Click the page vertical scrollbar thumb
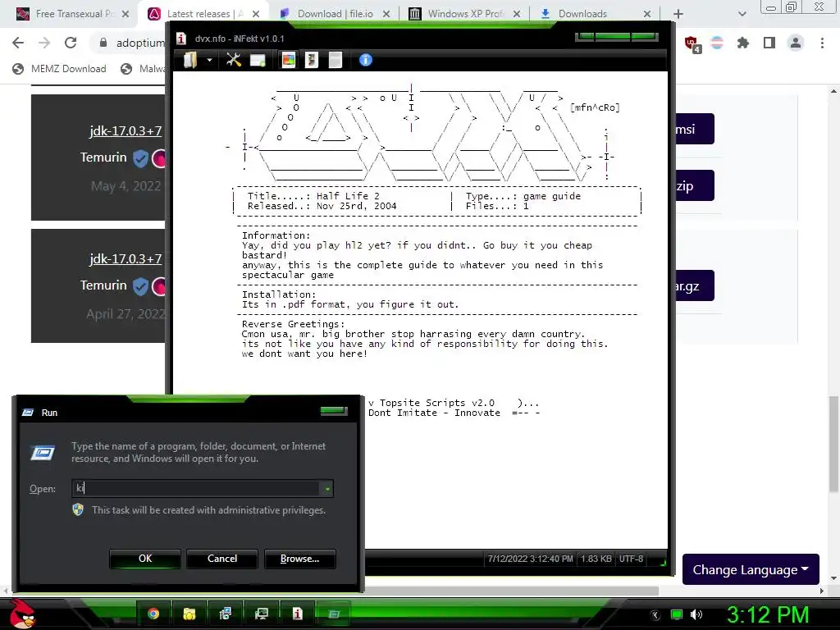840x630 pixels. 833,444
